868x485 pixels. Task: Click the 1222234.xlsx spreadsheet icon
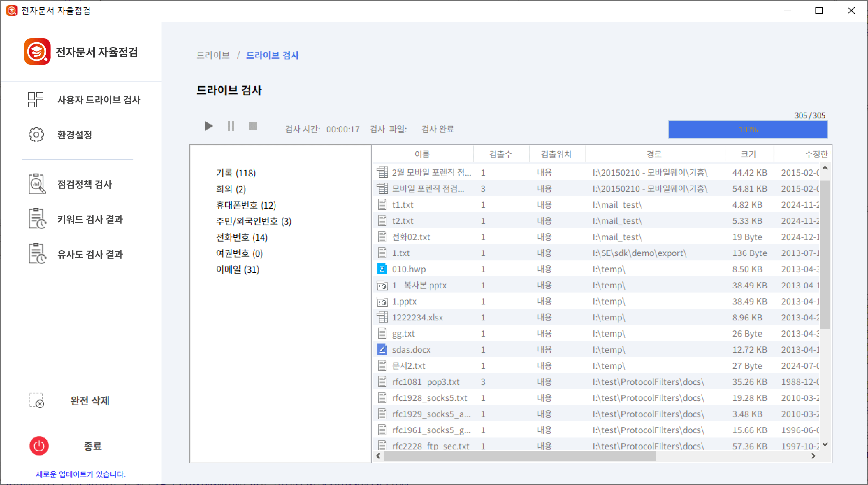tap(382, 317)
